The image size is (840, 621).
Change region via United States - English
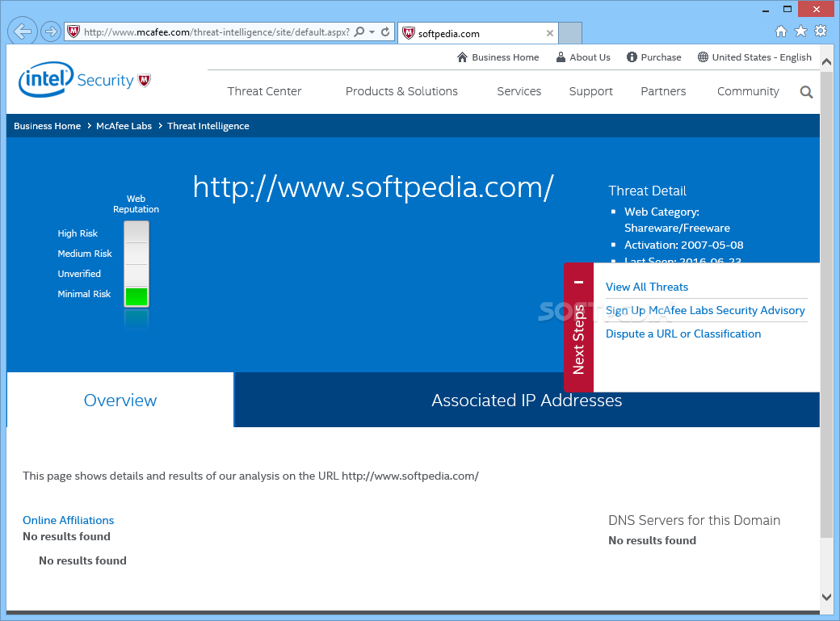pyautogui.click(x=754, y=57)
